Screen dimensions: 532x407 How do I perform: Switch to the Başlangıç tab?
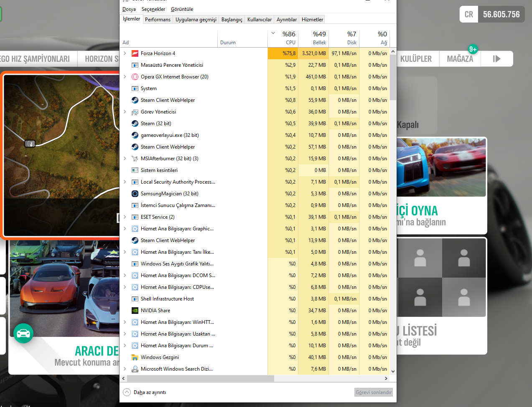click(x=232, y=20)
